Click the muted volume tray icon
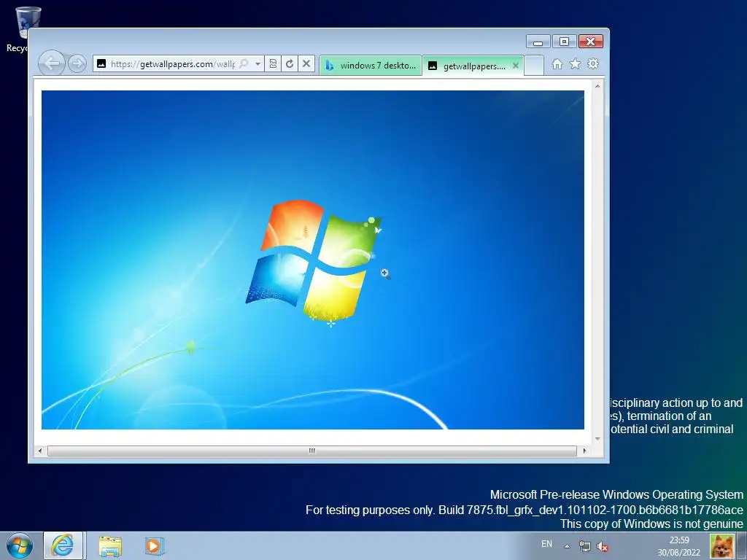 coord(603,547)
